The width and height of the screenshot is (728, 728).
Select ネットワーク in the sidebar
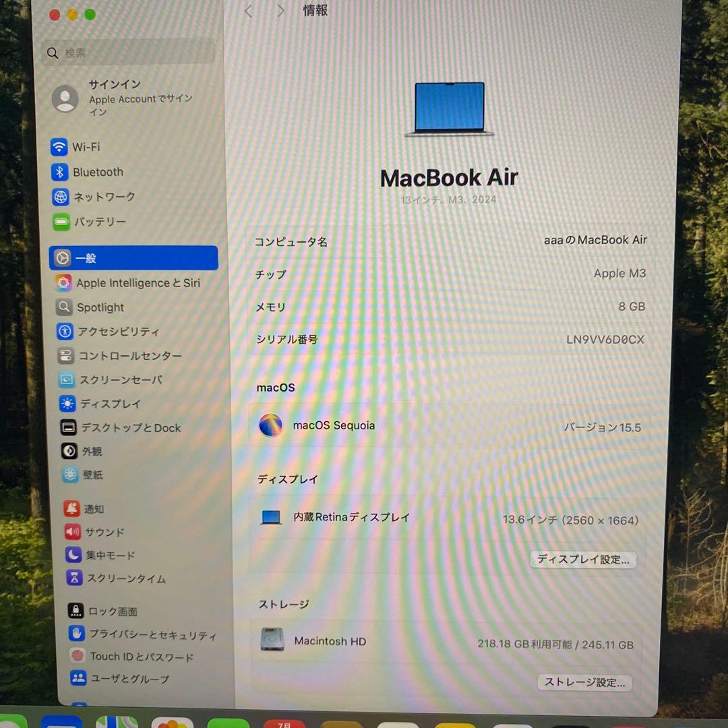[108, 197]
